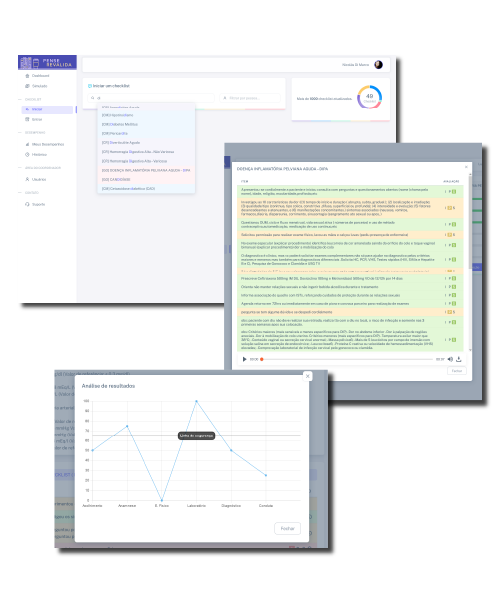Image resolution: width=500 pixels, height=600 pixels.
Task: Click Fechar in Análise de resultados dialog
Action: 287,528
